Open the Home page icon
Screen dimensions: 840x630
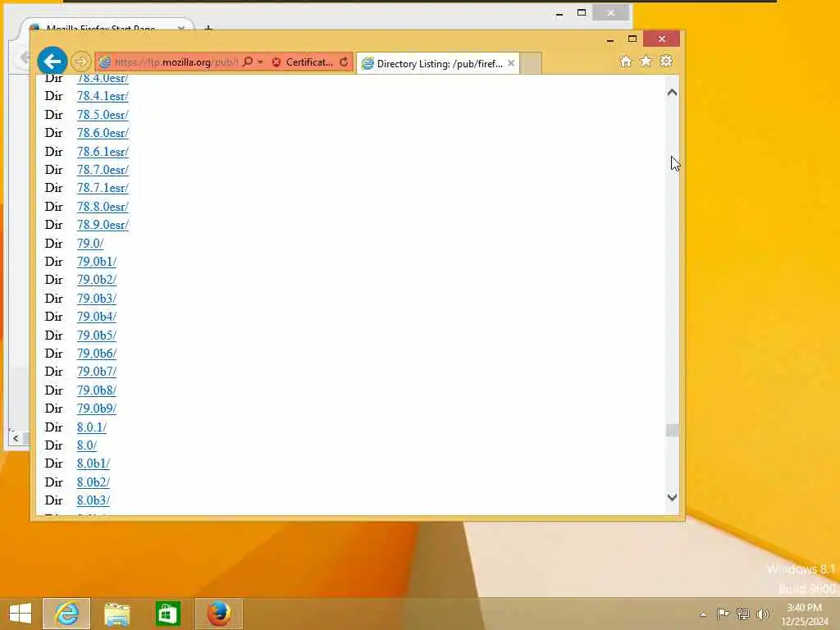pos(626,61)
